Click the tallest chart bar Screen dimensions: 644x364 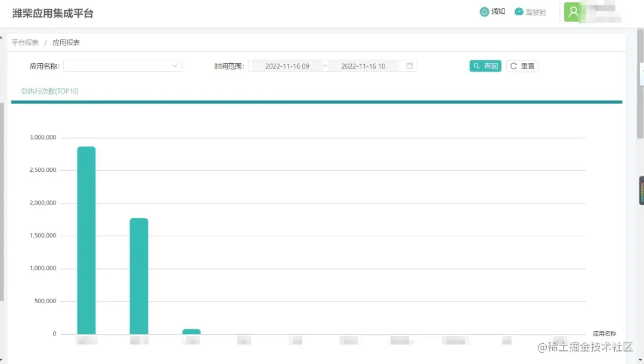86,240
